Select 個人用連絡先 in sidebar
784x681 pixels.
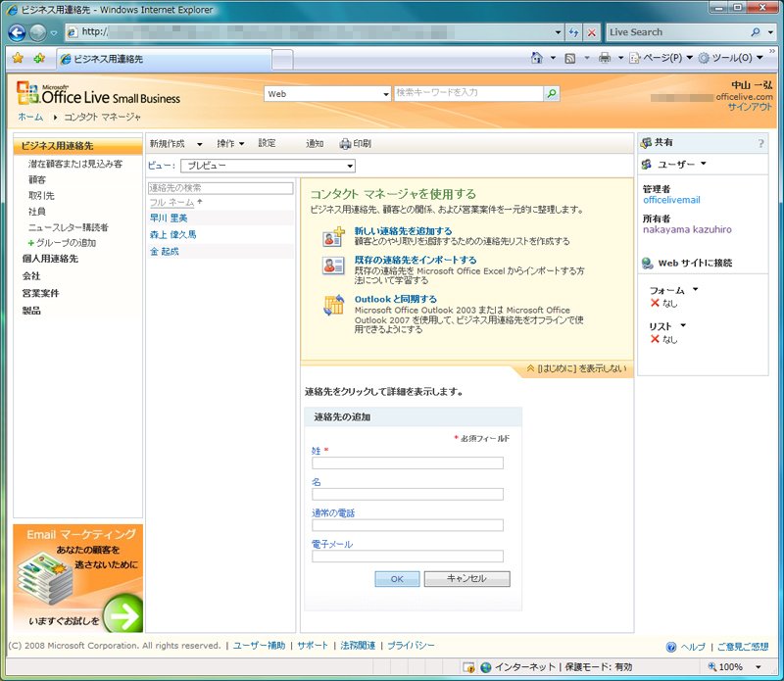(50, 259)
